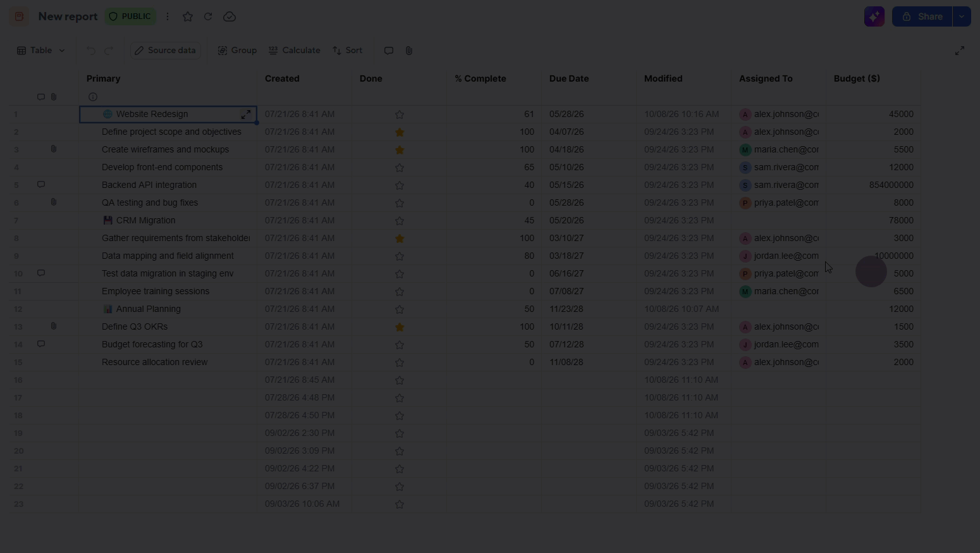The width and height of the screenshot is (980, 553).
Task: Open the app home logo icon
Action: [x=19, y=16]
